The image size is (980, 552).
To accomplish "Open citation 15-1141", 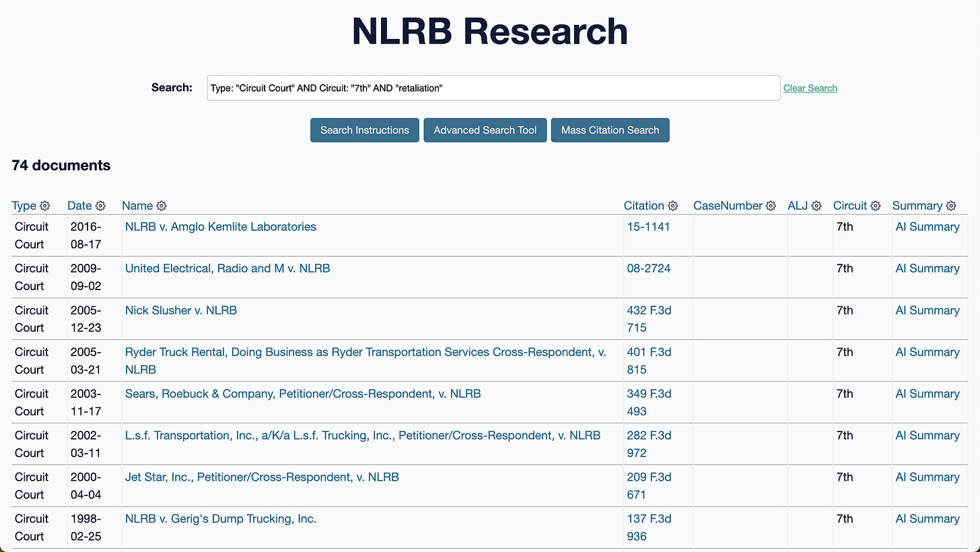I will 649,227.
